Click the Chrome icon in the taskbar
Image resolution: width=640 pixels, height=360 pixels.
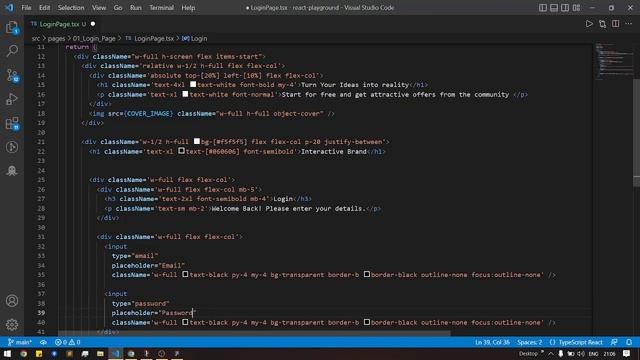click(x=23, y=353)
